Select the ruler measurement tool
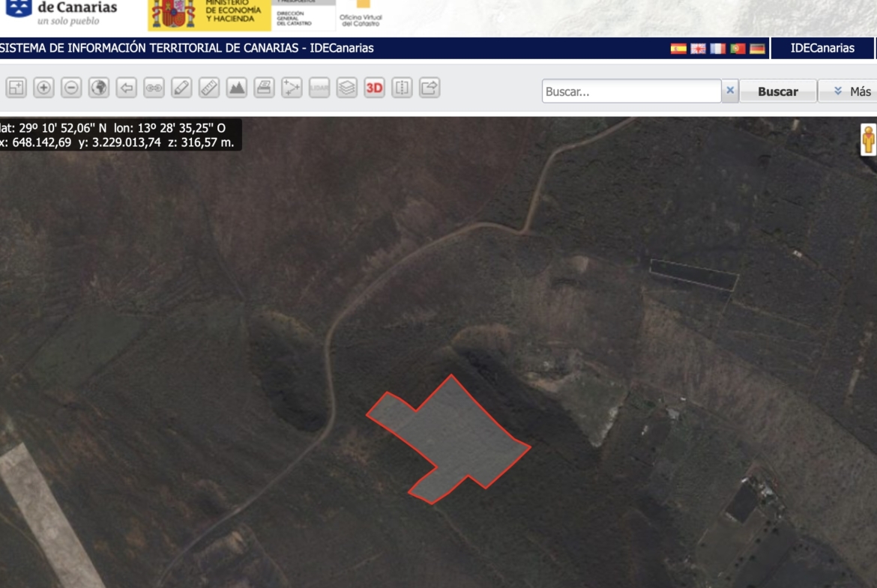877x588 pixels. [209, 88]
